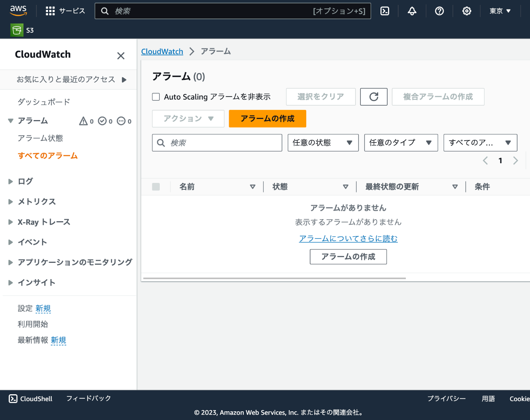Click 選択をクリア button

pos(321,97)
